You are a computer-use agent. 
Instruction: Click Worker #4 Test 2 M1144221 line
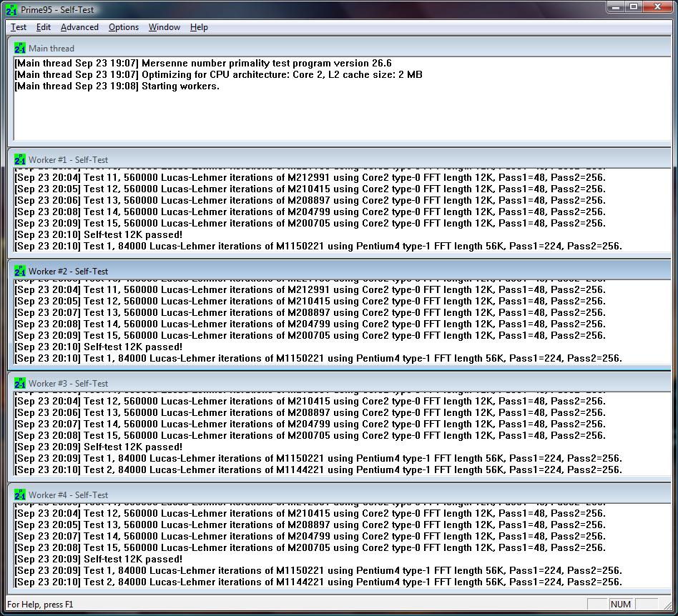tap(318, 582)
